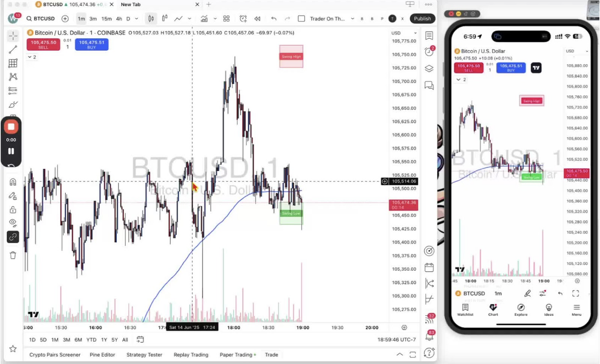Stop the screen recording
Screen dimensions: 600x364
pos(11,127)
